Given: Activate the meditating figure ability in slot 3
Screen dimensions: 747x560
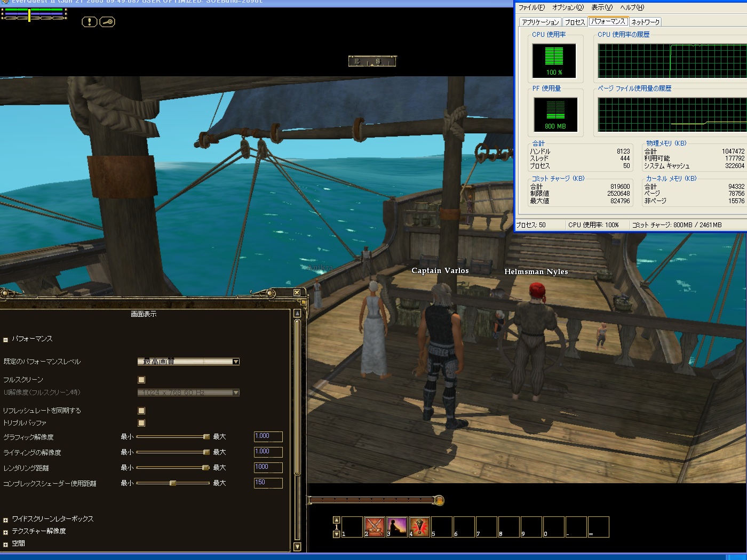Looking at the screenshot, I should coord(397,526).
